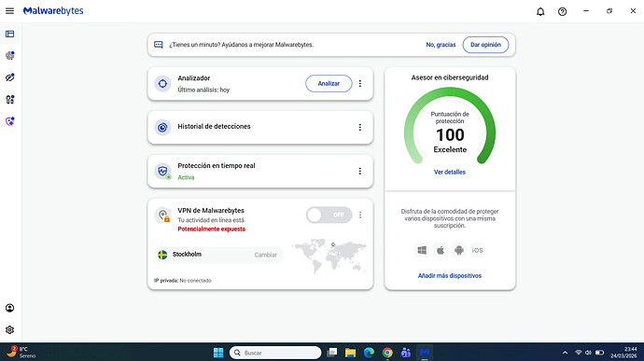Click Malwarebytes taskbar icon
This screenshot has width=644, height=361.
tap(425, 353)
